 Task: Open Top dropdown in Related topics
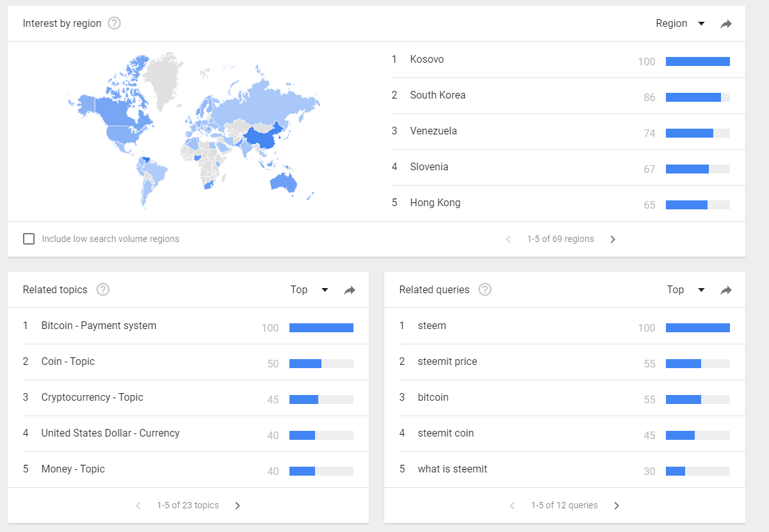(309, 290)
